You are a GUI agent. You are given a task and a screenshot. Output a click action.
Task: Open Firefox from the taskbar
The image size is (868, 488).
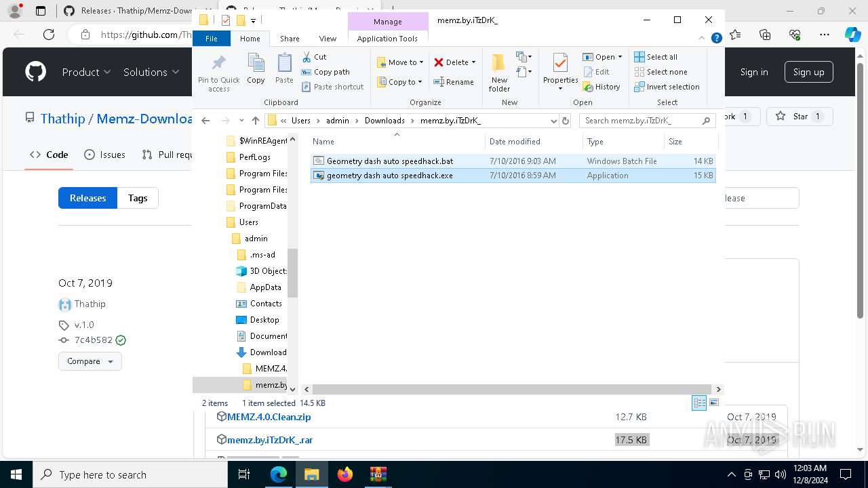pyautogui.click(x=345, y=474)
